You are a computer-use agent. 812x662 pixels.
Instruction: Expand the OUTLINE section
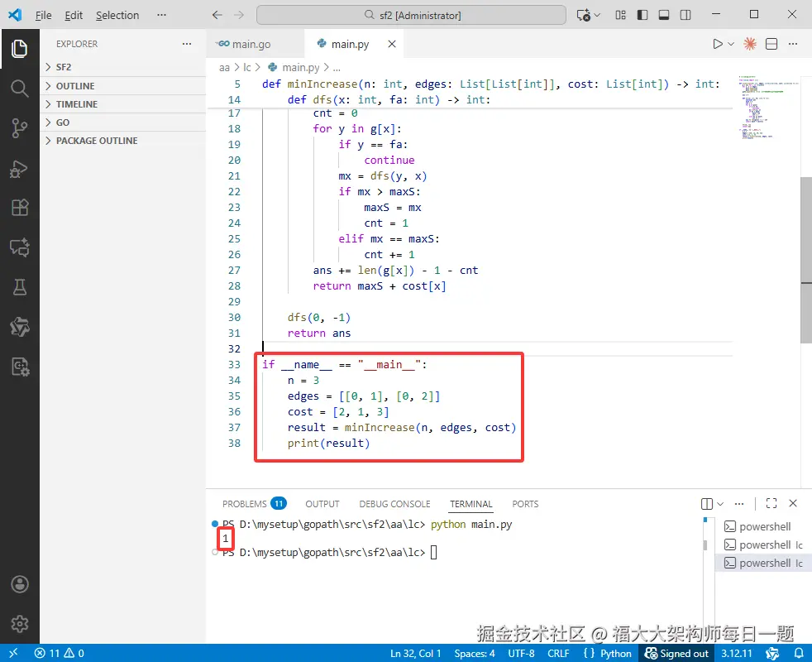122,85
